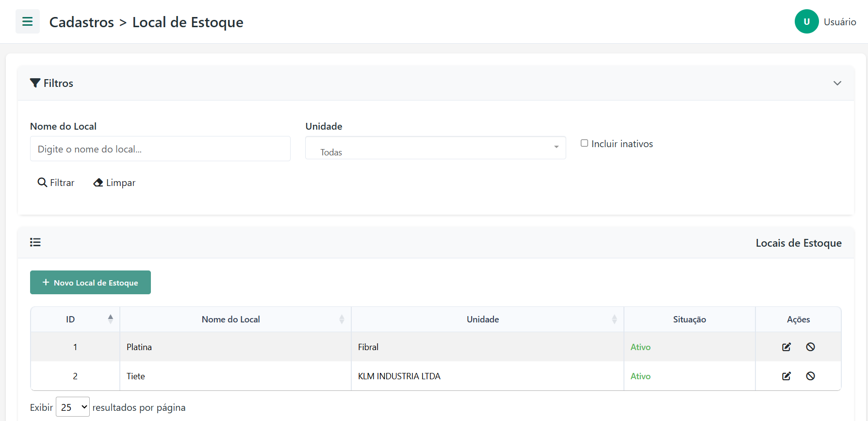The width and height of the screenshot is (868, 421).
Task: Edit the Tiete stock location
Action: pos(786,376)
